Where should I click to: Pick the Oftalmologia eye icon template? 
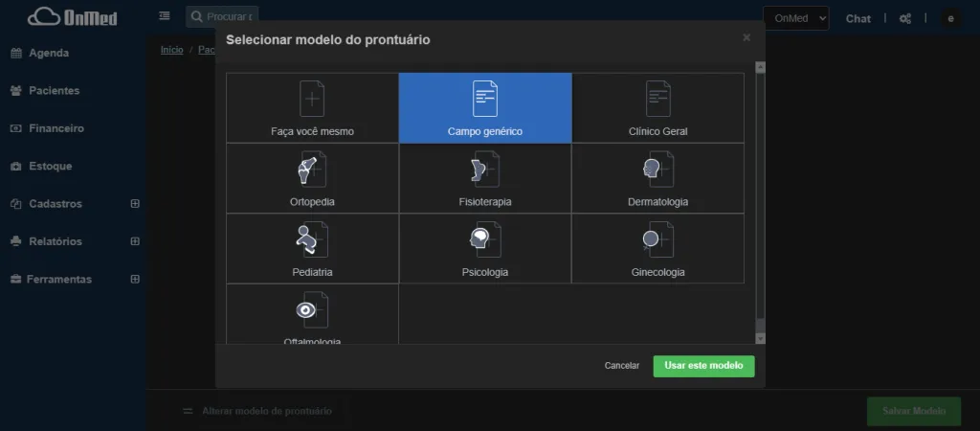[312, 310]
